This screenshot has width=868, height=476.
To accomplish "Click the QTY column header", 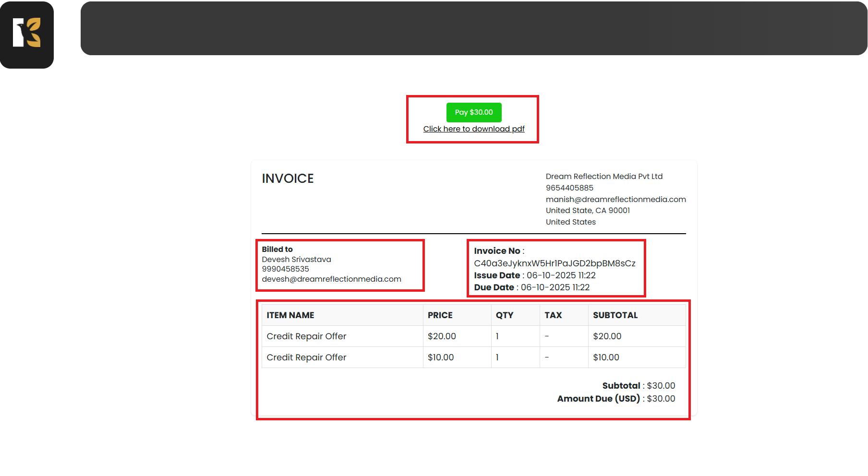I will (x=504, y=315).
